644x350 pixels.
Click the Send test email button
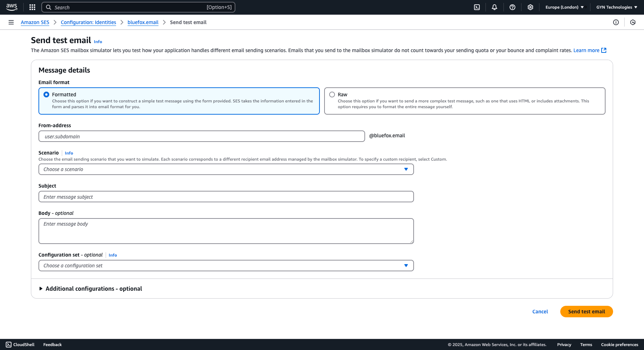586,312
